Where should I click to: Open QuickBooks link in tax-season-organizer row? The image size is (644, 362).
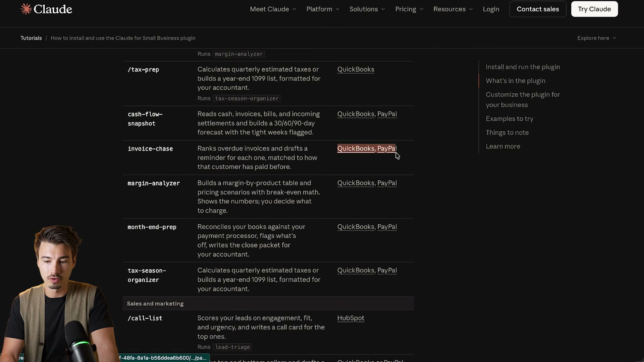(356, 270)
